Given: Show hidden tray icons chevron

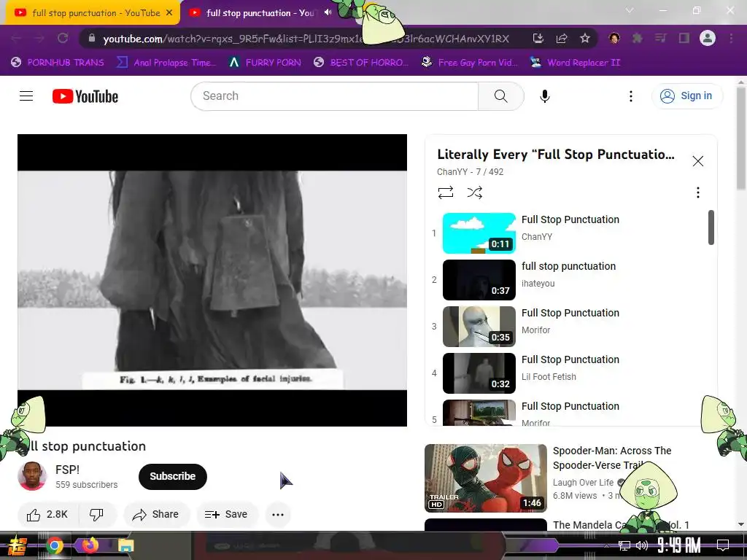Looking at the screenshot, I should (x=606, y=545).
